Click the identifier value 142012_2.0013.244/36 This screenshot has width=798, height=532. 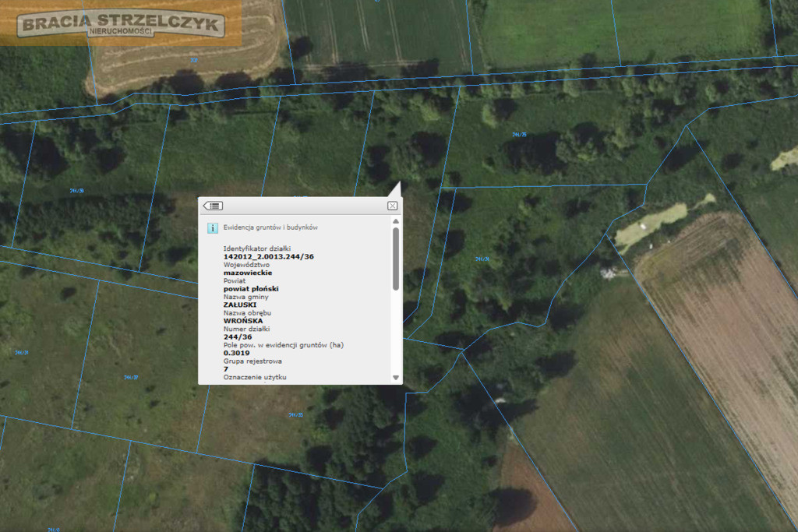pyautogui.click(x=269, y=257)
